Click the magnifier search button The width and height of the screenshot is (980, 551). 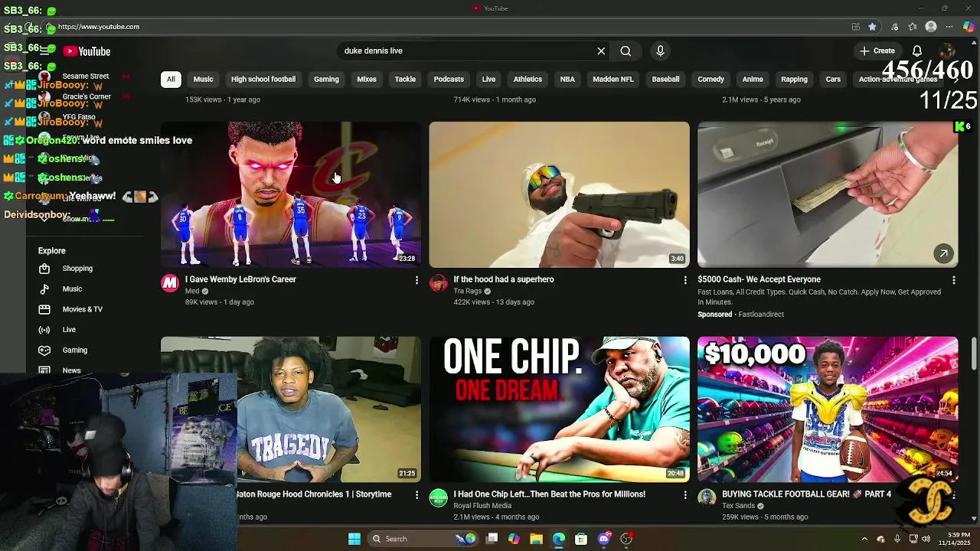click(626, 51)
